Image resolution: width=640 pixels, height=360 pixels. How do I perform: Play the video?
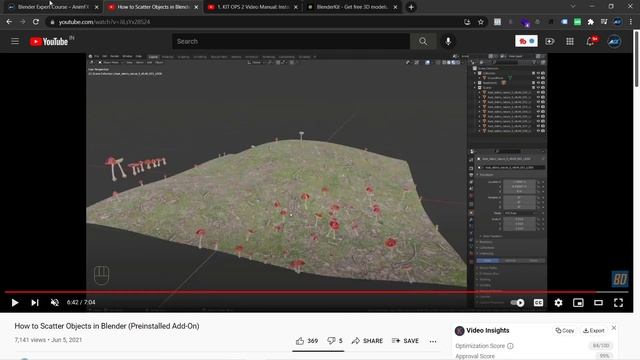(x=15, y=302)
